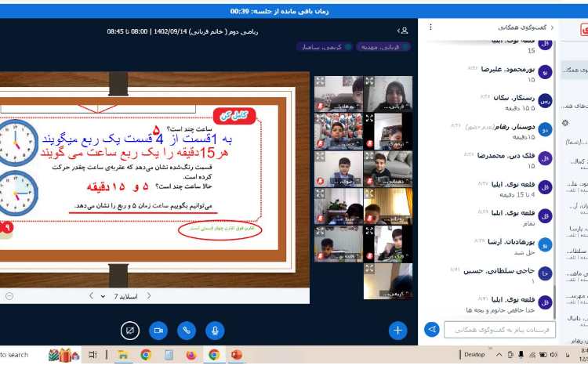Show hidden system tray icons chevron

(x=499, y=355)
